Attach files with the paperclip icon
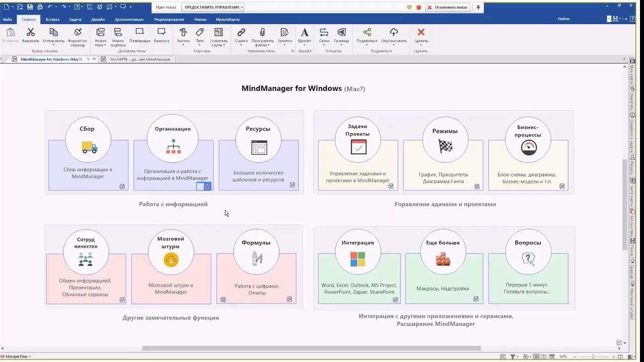This screenshot has width=644, height=362. tap(262, 33)
